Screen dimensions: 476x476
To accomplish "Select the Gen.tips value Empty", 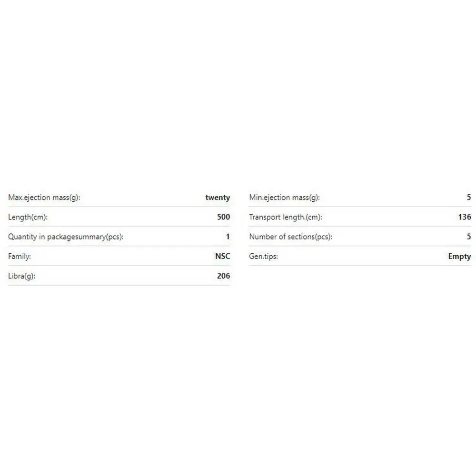I will [459, 256].
